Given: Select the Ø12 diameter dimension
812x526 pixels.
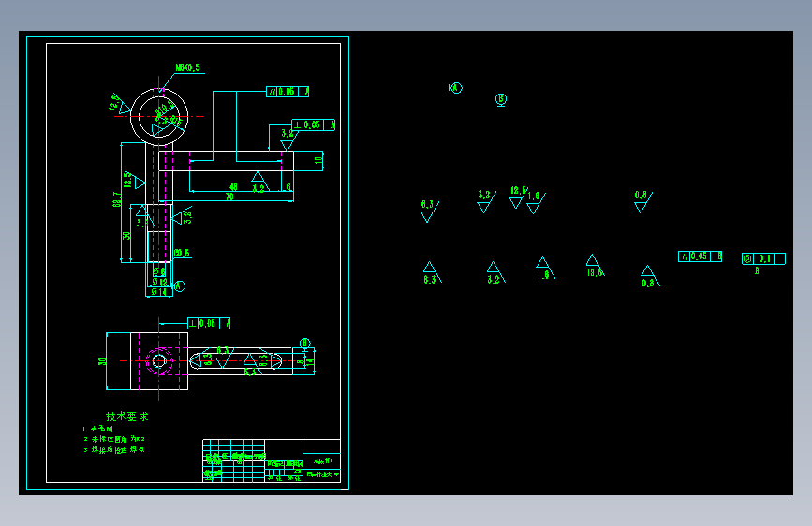Looking at the screenshot, I should (160, 282).
